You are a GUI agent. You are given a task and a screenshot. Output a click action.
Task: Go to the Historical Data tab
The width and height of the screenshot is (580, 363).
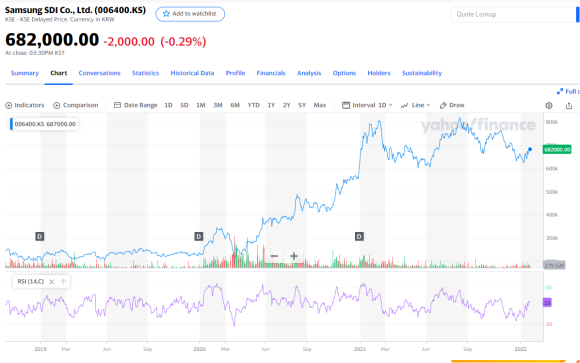point(192,73)
